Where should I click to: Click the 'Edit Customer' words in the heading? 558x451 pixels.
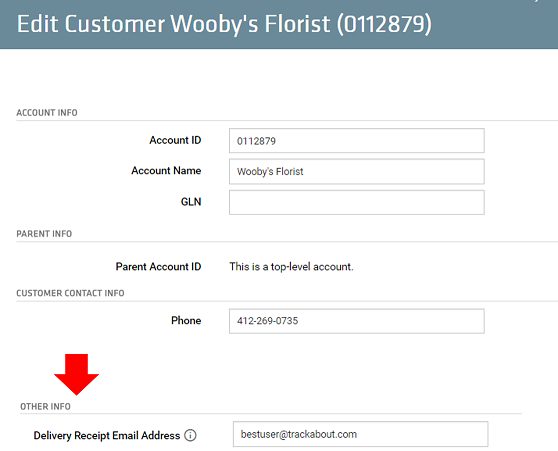click(91, 24)
